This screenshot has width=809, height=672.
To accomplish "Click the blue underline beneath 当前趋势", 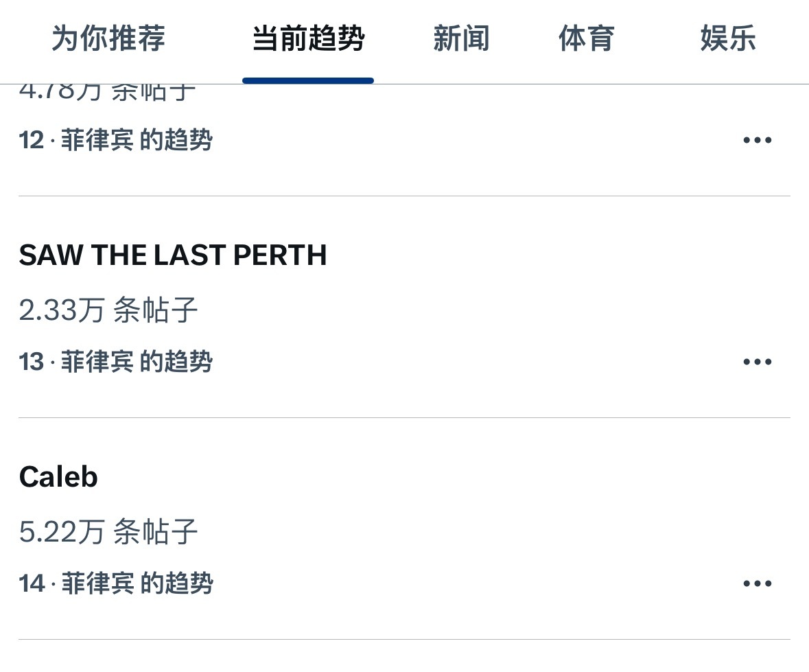I will click(308, 80).
